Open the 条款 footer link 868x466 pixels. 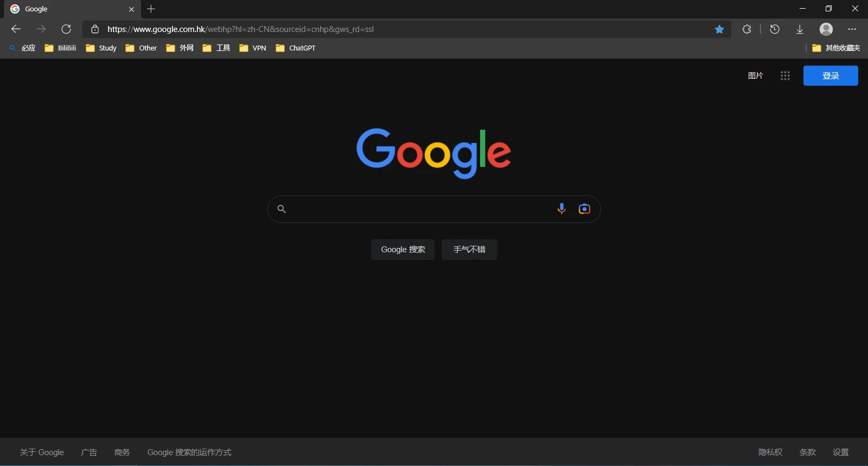[807, 452]
